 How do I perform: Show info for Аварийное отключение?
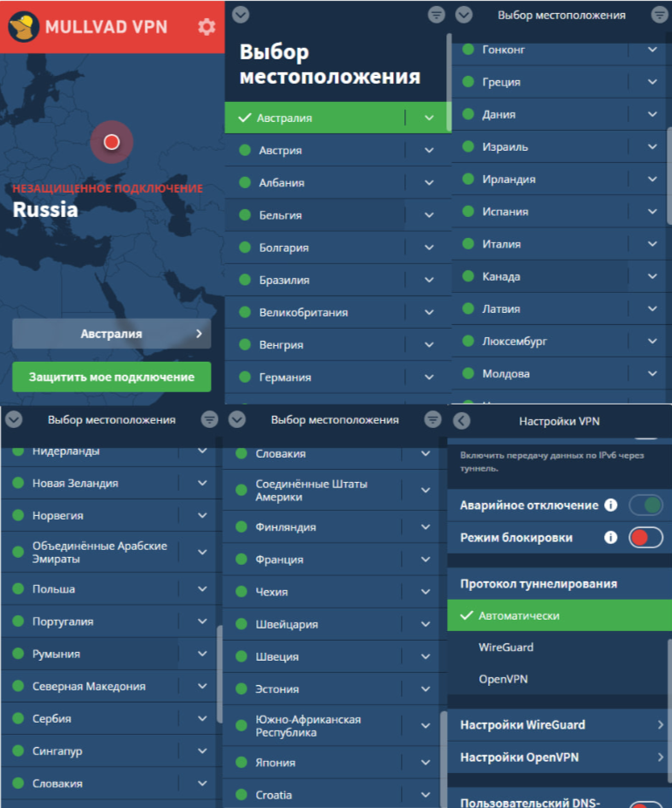(611, 505)
